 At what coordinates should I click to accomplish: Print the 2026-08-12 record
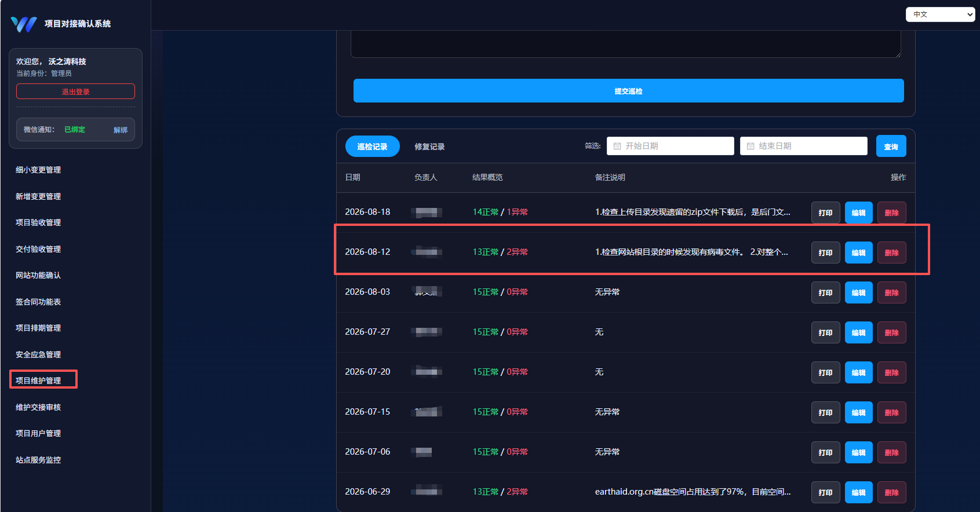[825, 253]
